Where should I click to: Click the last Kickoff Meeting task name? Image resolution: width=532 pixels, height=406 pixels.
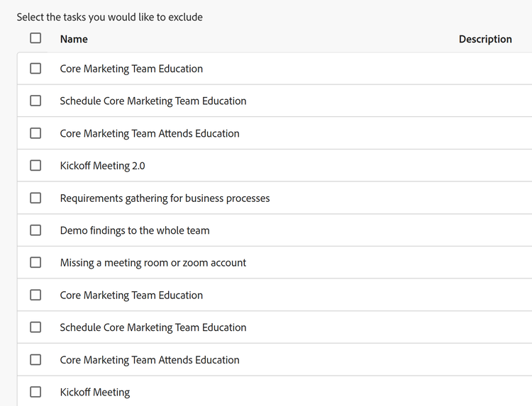coord(95,392)
